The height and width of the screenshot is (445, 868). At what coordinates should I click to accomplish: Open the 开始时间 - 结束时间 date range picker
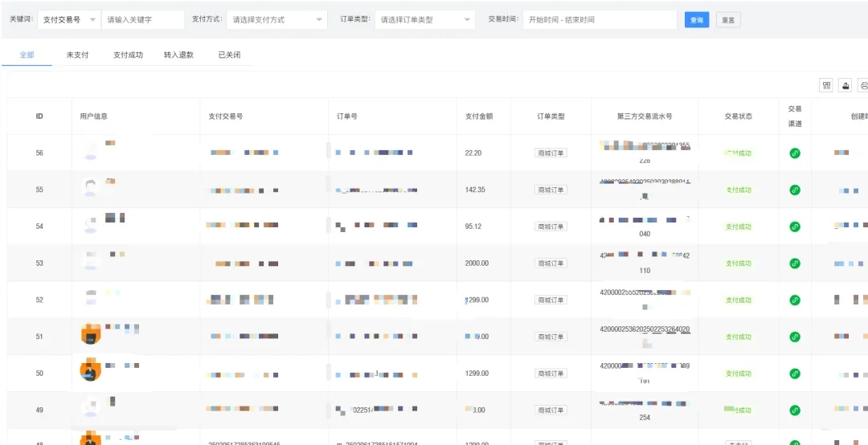[x=599, y=19]
